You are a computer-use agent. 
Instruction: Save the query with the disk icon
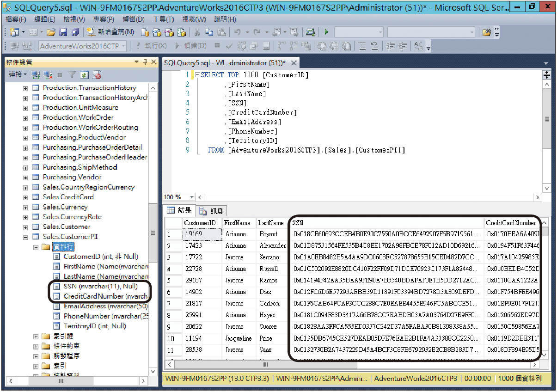63,32
